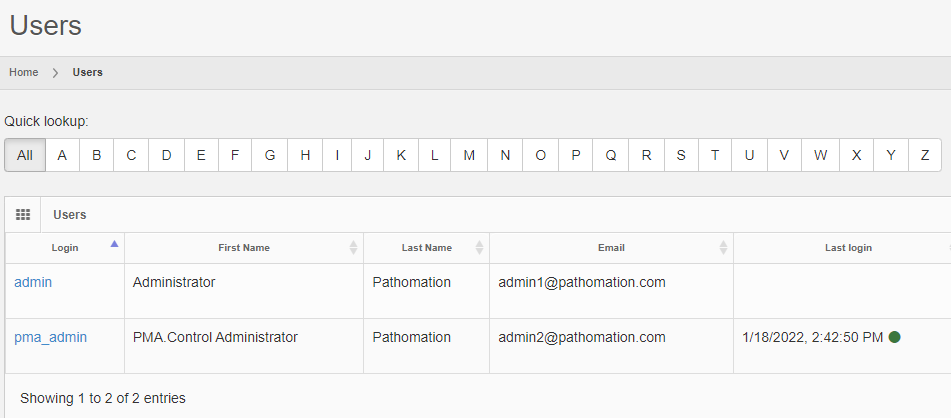The width and height of the screenshot is (951, 418).
Task: Open the pma_admin user link
Action: (x=50, y=338)
